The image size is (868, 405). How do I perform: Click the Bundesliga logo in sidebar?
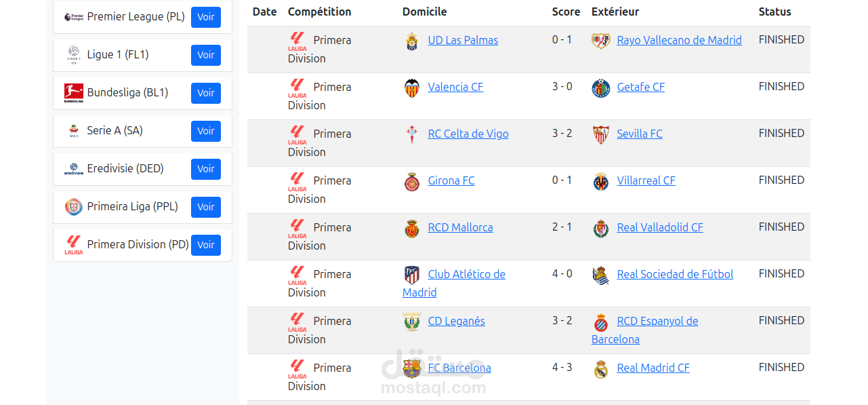73,93
